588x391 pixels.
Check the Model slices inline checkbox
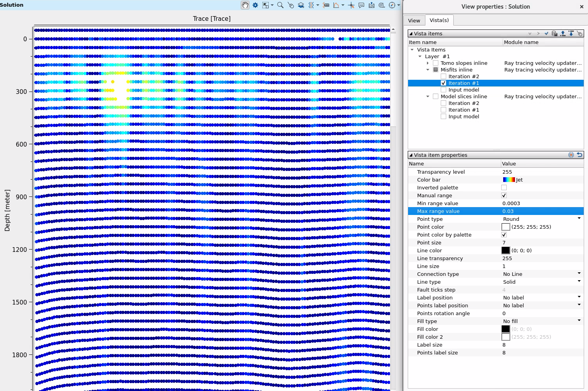pos(436,96)
